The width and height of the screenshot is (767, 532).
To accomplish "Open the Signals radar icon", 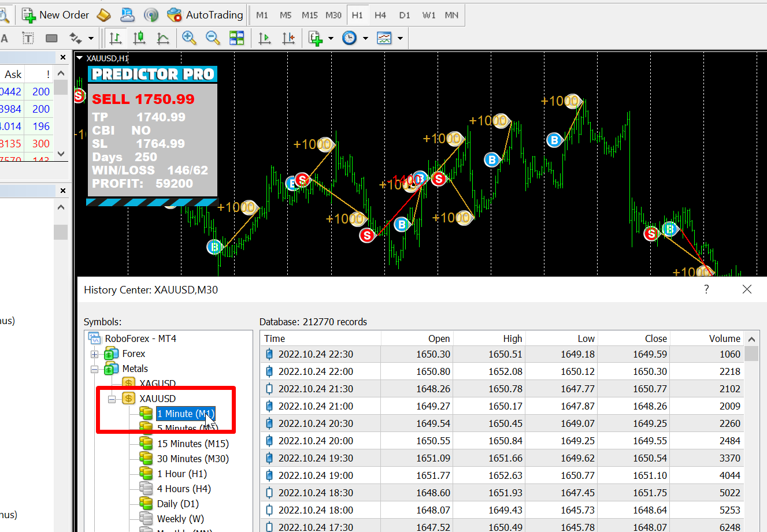I will (x=151, y=15).
